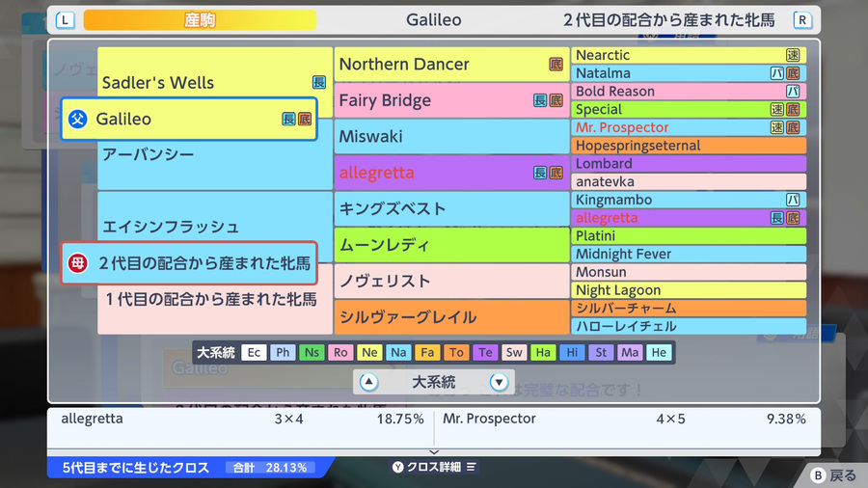
Task: Select the third-generation allegretta cell
Action: coord(451,173)
